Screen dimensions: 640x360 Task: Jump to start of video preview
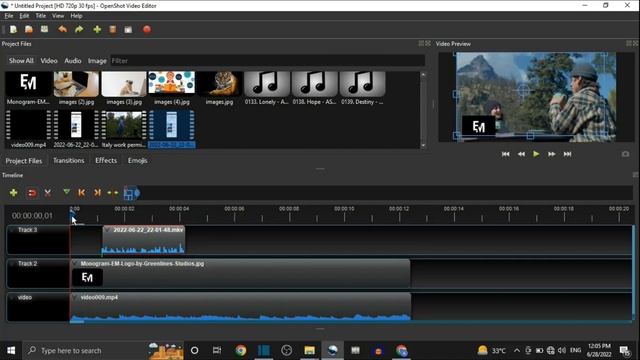point(506,154)
